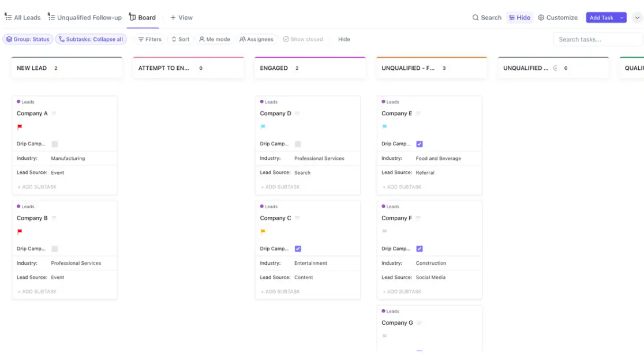The height and width of the screenshot is (357, 644).
Task: Open the Filters option
Action: (150, 39)
